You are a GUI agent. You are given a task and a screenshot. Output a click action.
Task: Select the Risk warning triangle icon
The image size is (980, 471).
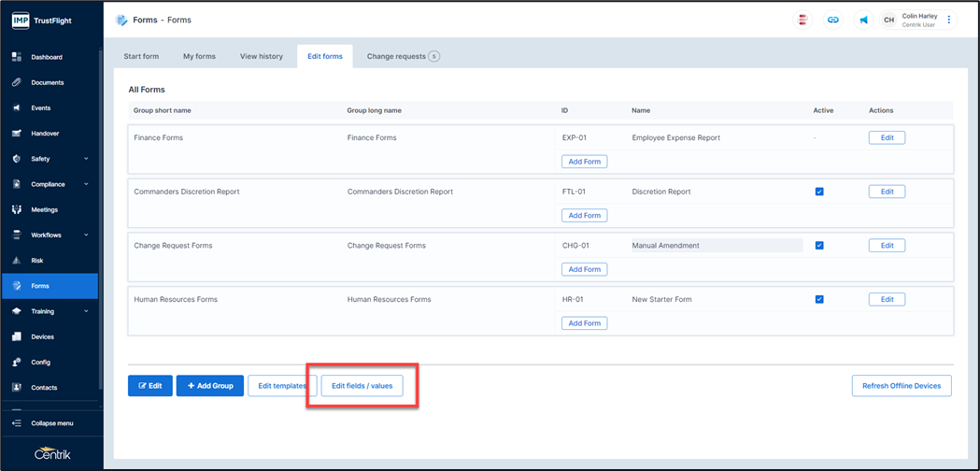click(x=16, y=261)
